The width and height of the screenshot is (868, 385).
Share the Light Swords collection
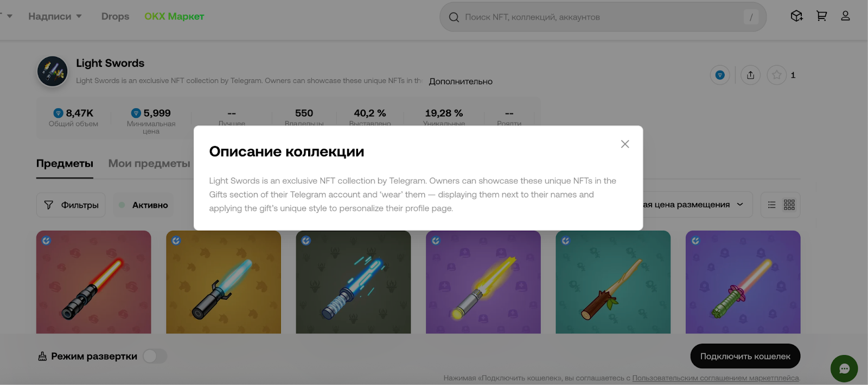pyautogui.click(x=750, y=75)
